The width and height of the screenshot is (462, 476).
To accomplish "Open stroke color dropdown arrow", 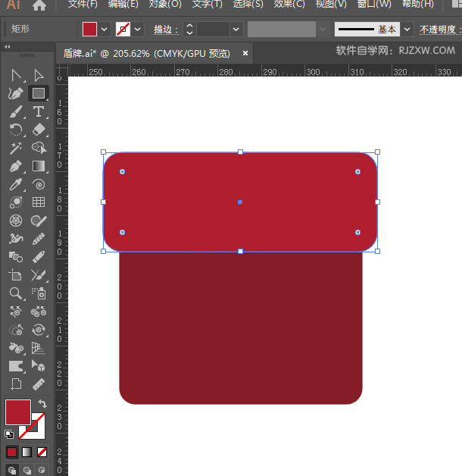I will point(137,30).
